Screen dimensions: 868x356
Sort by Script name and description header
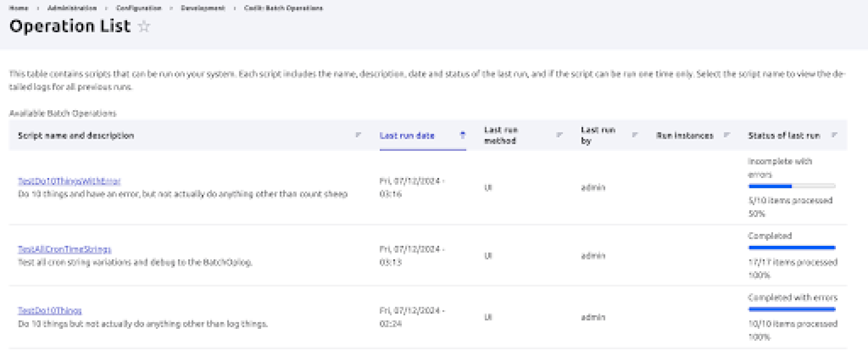[x=76, y=136]
